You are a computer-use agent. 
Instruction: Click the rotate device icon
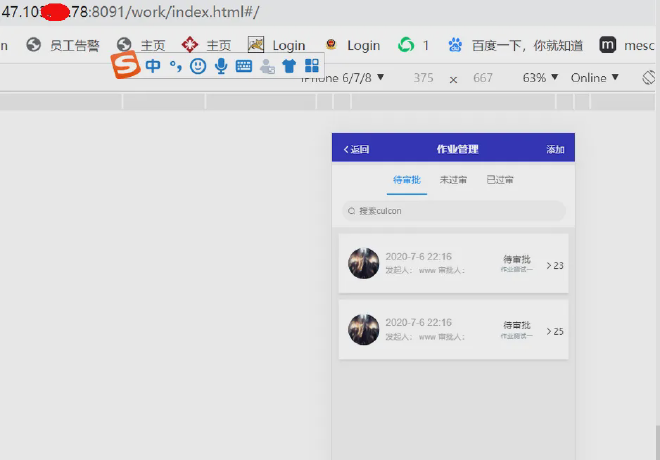[x=649, y=77]
